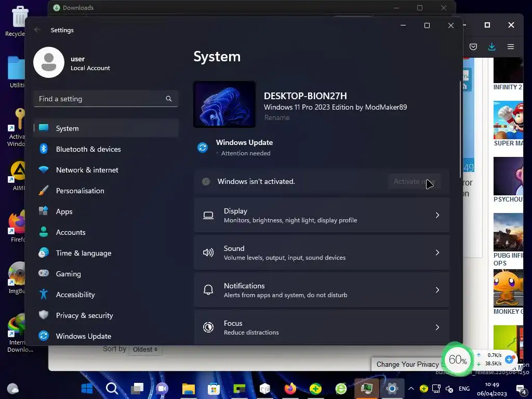Click the Pocket shield icon in browser

pos(473,46)
